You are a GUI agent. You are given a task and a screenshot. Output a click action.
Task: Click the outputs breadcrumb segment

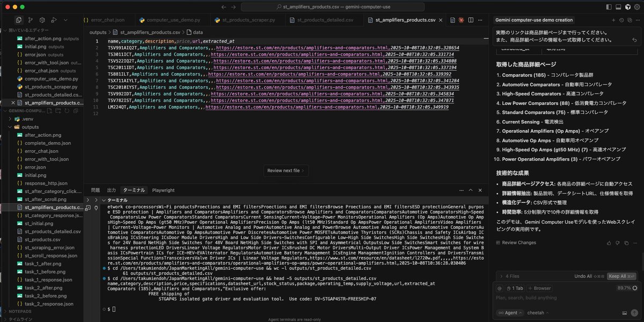point(98,32)
